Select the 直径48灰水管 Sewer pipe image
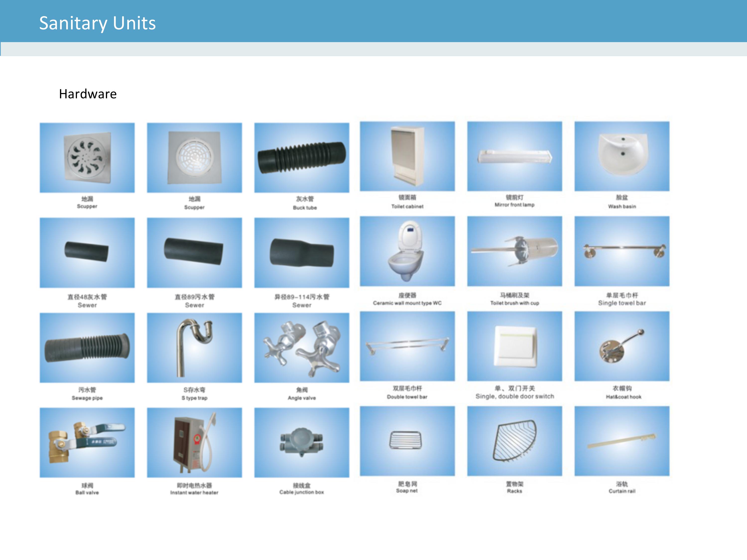 [x=87, y=253]
